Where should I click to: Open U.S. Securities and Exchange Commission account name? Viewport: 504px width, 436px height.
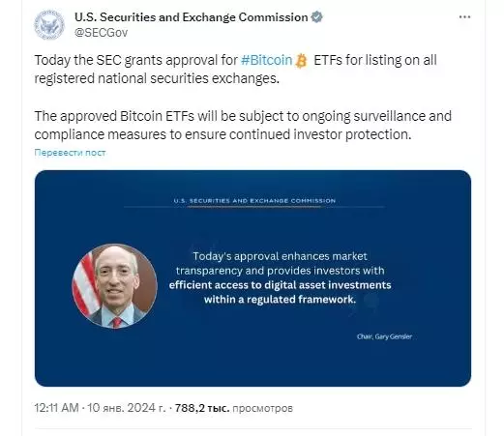192,17
